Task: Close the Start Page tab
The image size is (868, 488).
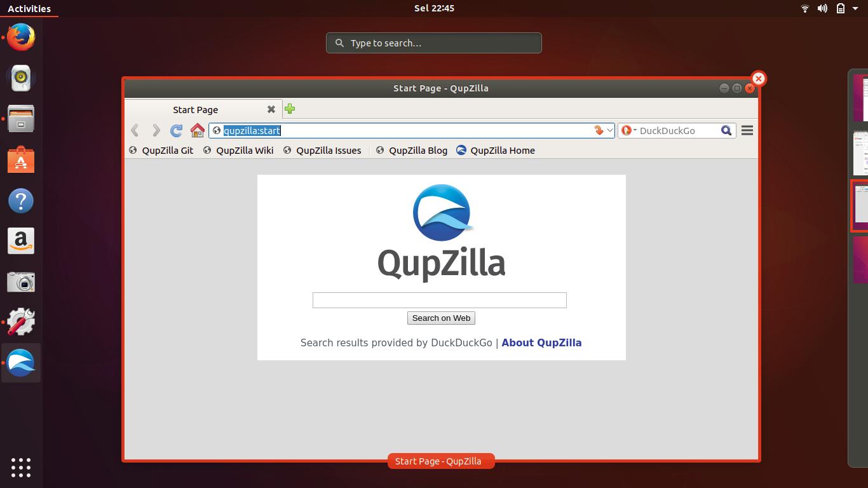Action: 271,109
